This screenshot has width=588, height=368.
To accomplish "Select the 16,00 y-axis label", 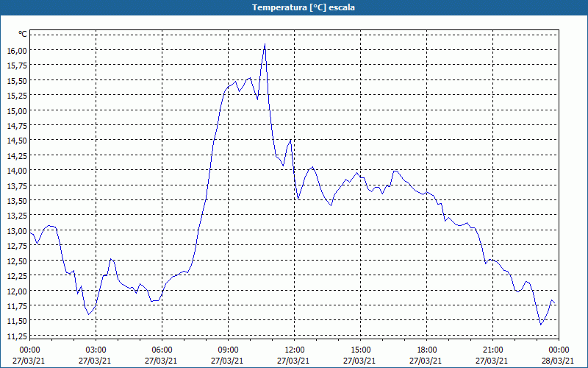I will tap(17, 50).
